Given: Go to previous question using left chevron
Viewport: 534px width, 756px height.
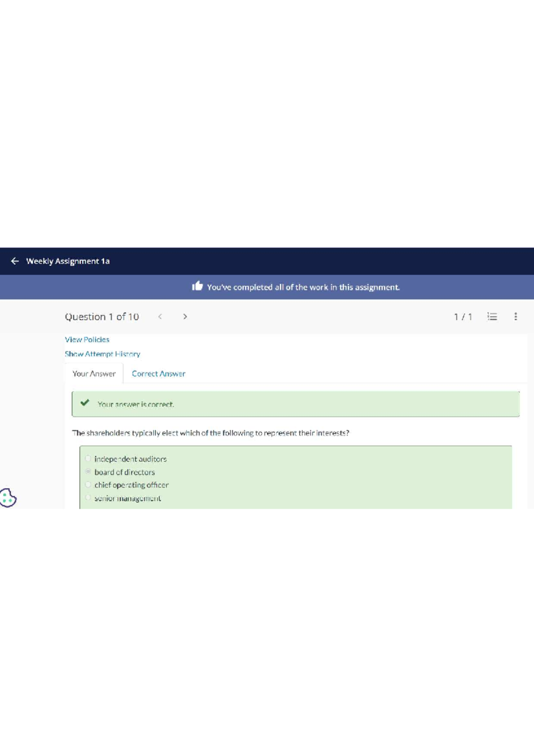Looking at the screenshot, I should tap(160, 317).
